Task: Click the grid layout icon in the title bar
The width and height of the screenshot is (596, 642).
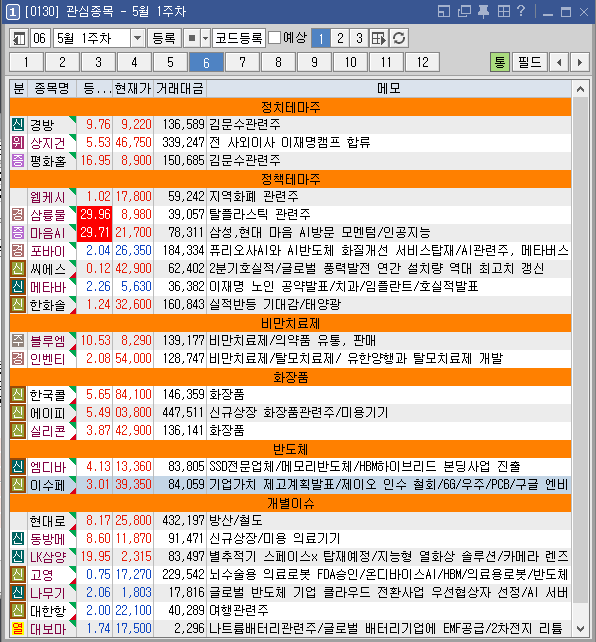Action: click(503, 11)
